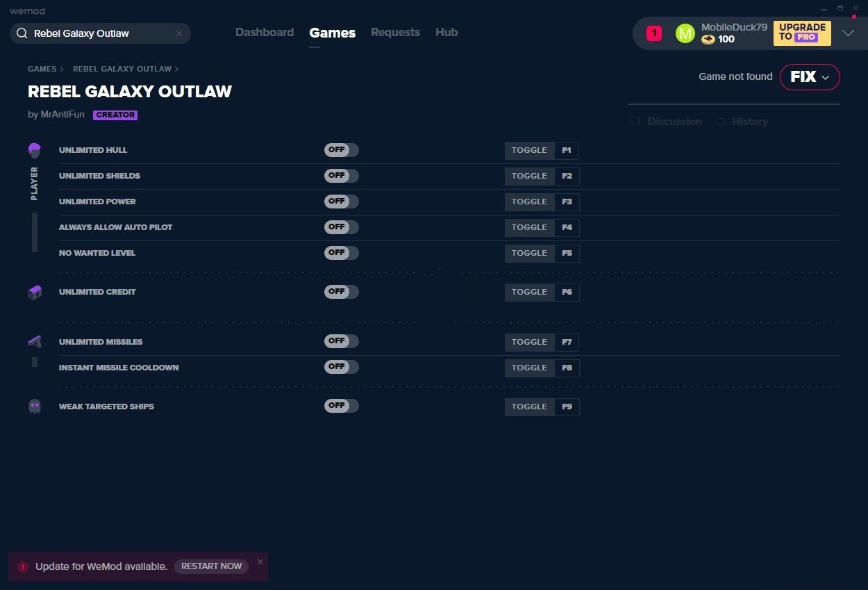Toggle Weak Targeted Ships on

341,406
